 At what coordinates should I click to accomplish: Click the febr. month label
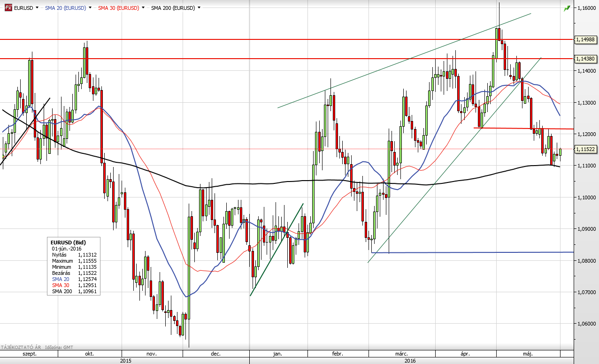(x=337, y=354)
